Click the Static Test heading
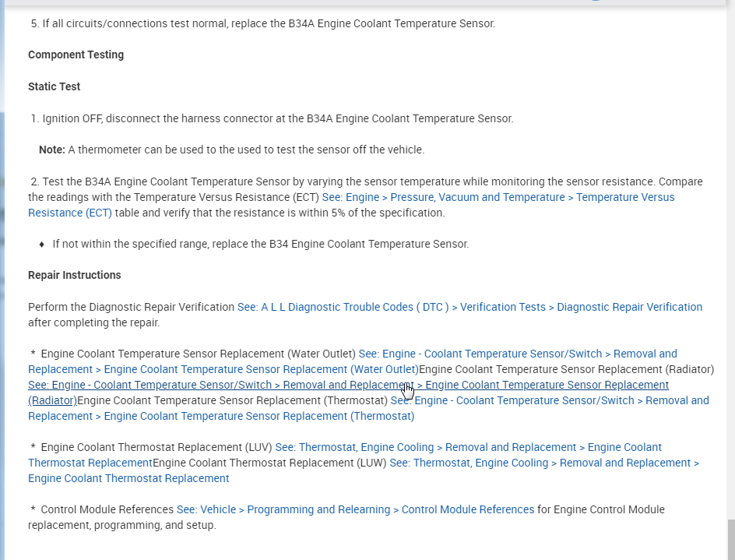Viewport: 735px width, 560px height. click(54, 86)
